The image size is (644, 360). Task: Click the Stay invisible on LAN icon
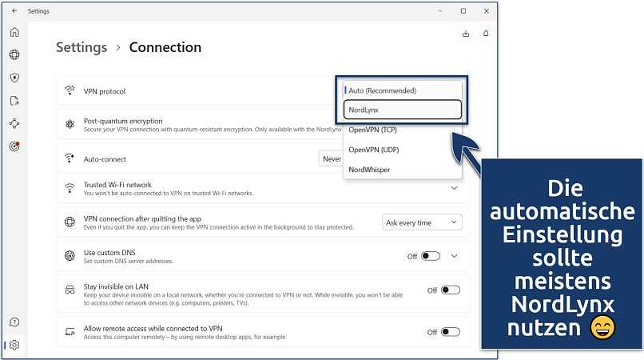[x=70, y=290]
